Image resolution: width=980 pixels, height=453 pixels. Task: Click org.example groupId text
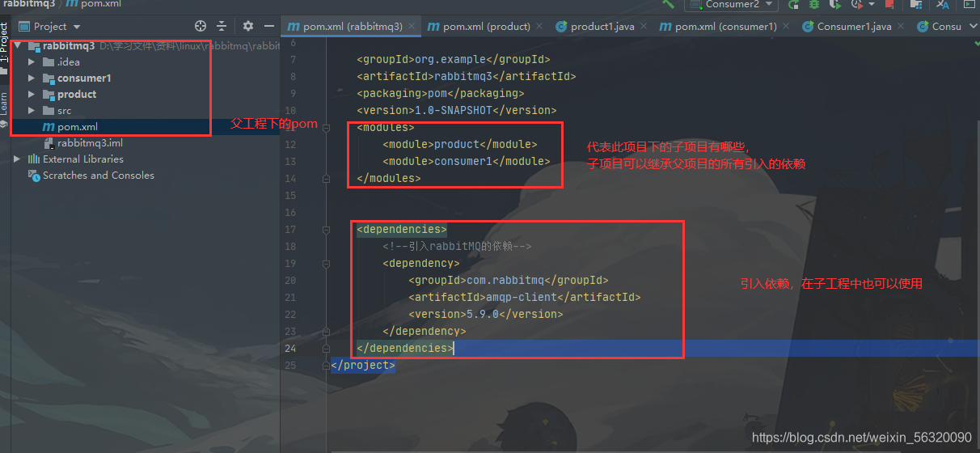[x=450, y=59]
